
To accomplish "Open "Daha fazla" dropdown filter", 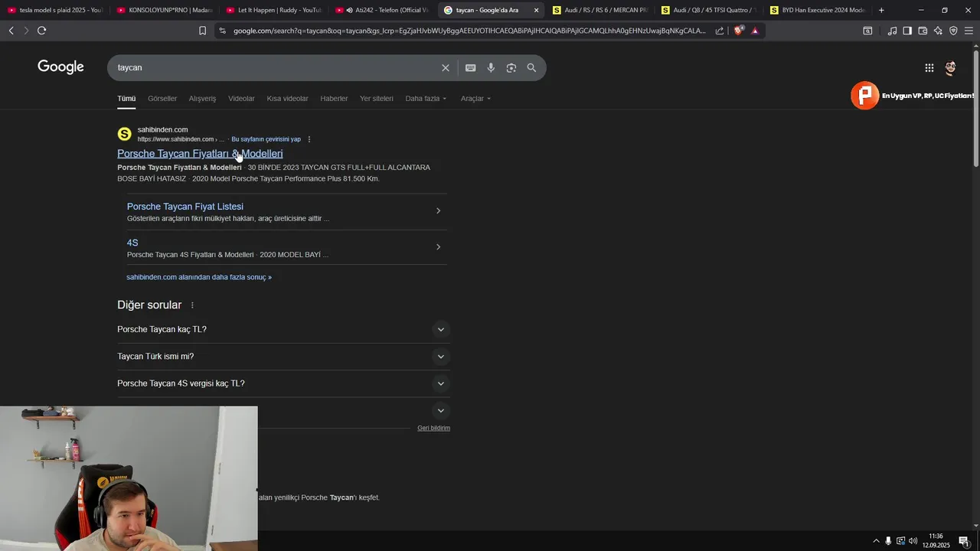I will point(426,99).
